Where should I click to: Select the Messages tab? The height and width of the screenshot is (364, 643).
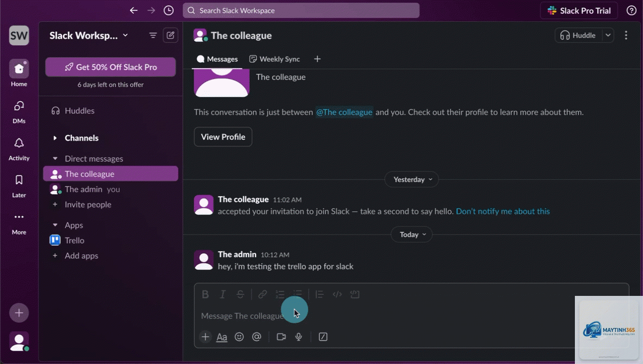coord(217,59)
